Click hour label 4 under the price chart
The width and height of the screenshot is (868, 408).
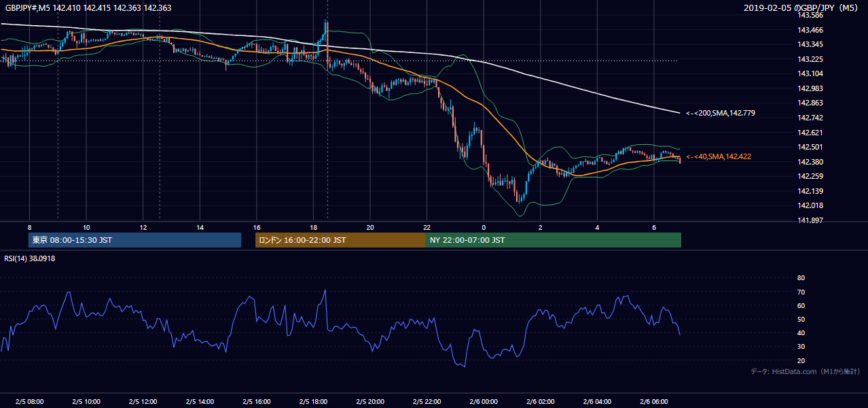[x=597, y=227]
